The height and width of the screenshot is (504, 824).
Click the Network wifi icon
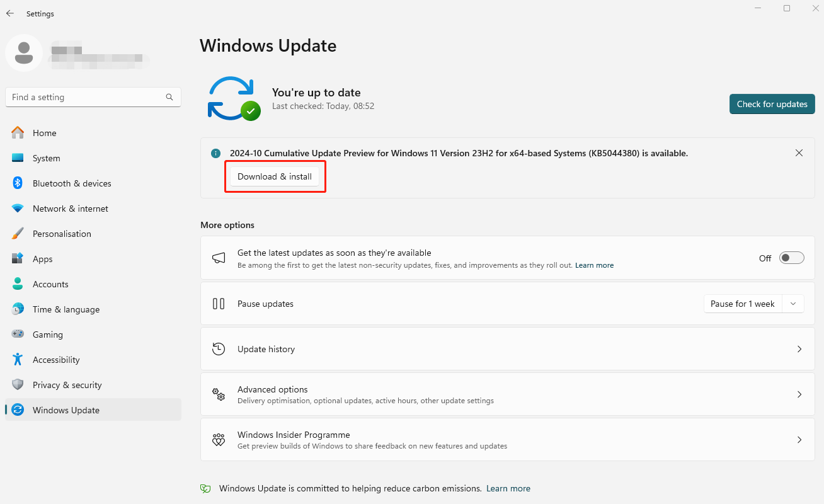(x=18, y=209)
